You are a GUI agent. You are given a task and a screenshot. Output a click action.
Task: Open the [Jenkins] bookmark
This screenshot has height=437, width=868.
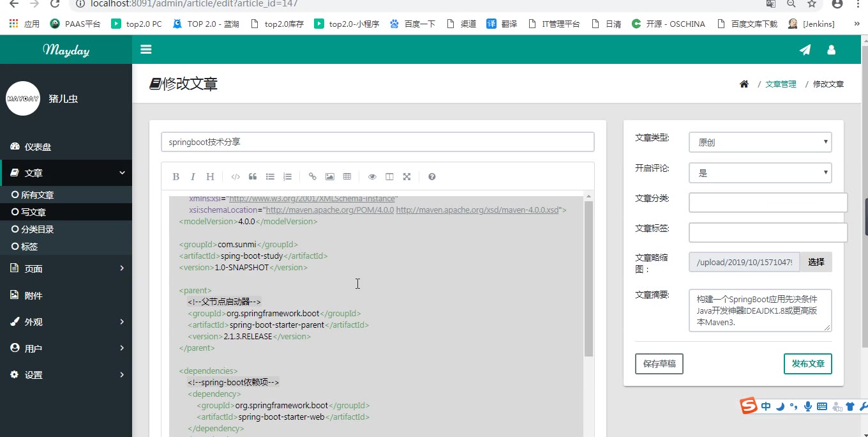pyautogui.click(x=811, y=24)
